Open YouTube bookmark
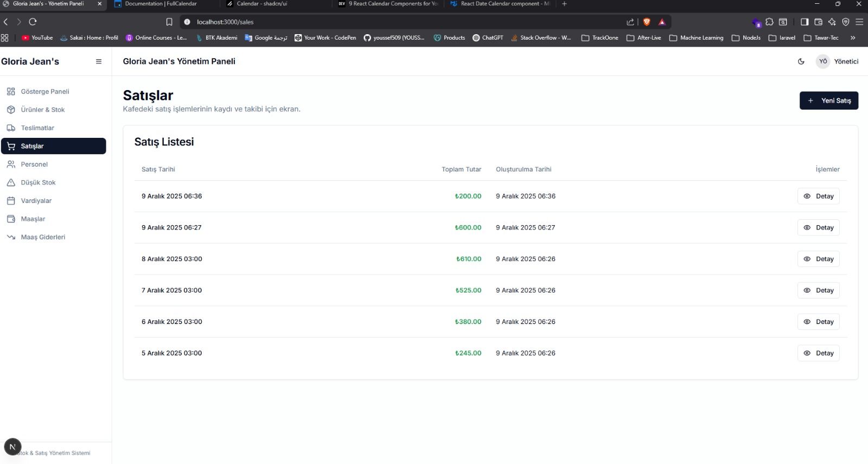Screen dimensions: 868x464 tap(37, 38)
